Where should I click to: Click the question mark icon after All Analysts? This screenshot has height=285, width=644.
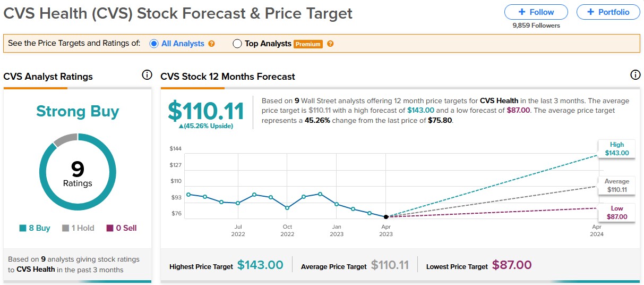[x=212, y=44]
